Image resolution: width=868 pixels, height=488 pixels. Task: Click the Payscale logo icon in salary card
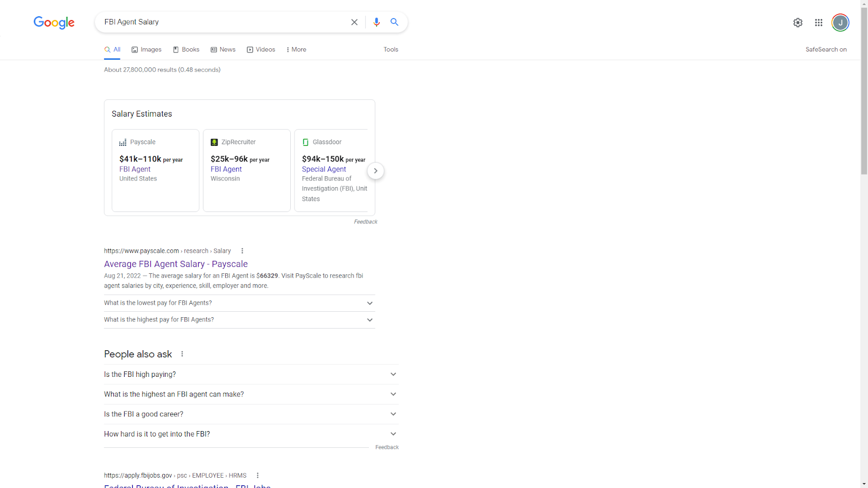click(123, 142)
